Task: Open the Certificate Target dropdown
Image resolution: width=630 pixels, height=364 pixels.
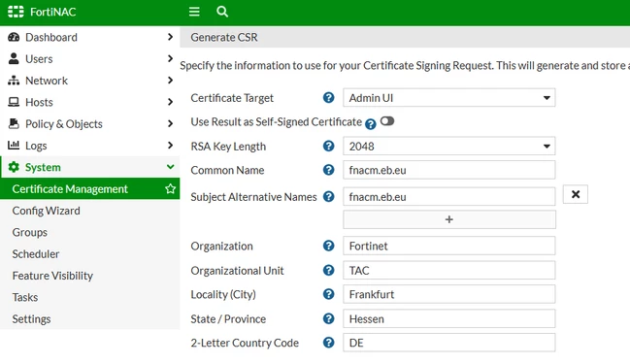Action: [449, 98]
